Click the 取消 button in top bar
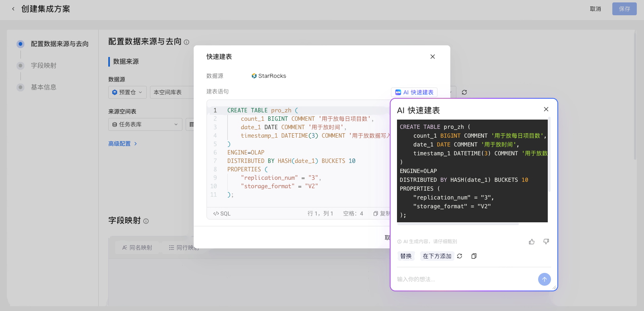This screenshot has width=644, height=311. pos(595,9)
